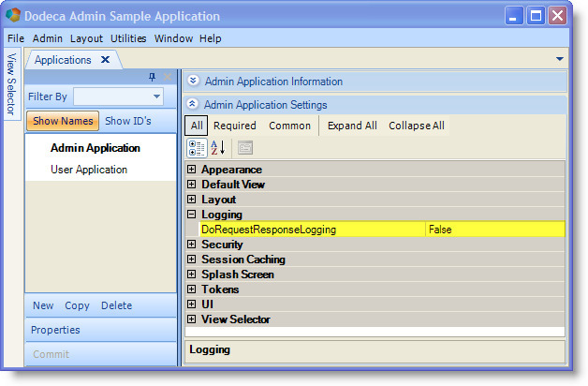Select the Common settings filter
Image resolution: width=588 pixels, height=386 pixels.
290,126
